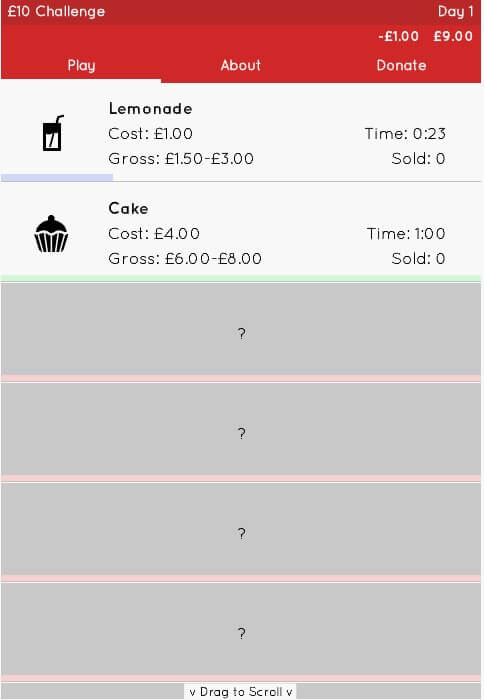Viewport: 484px width, 700px height.
Task: Click the Cake green progress bar
Action: point(241,279)
